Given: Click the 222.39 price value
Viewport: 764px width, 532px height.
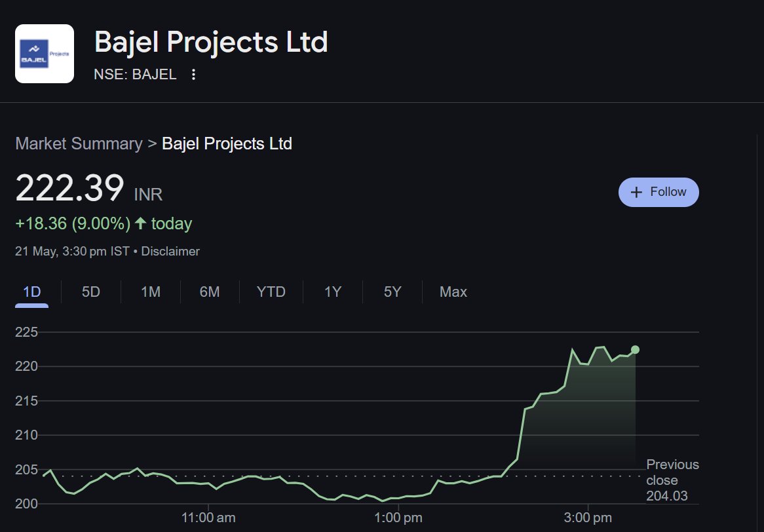Looking at the screenshot, I should point(69,188).
